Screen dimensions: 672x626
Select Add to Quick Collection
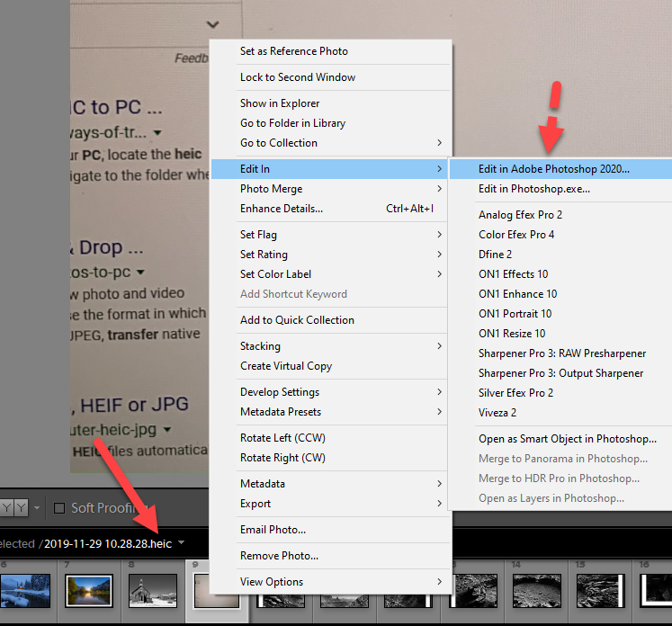tap(329, 320)
